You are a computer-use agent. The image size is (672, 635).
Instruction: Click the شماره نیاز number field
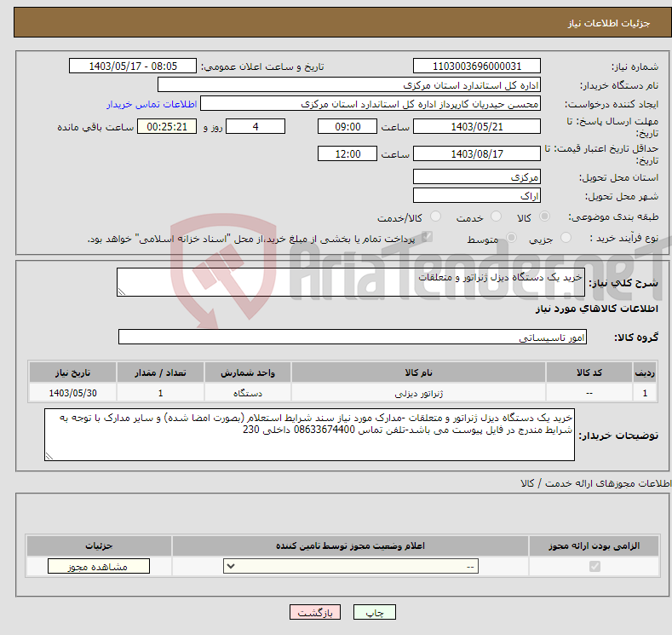(477, 66)
